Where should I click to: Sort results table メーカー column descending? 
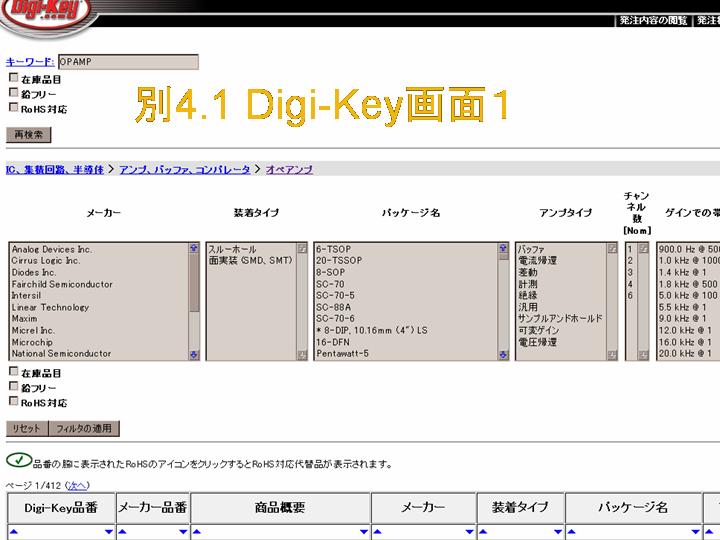pos(470,532)
